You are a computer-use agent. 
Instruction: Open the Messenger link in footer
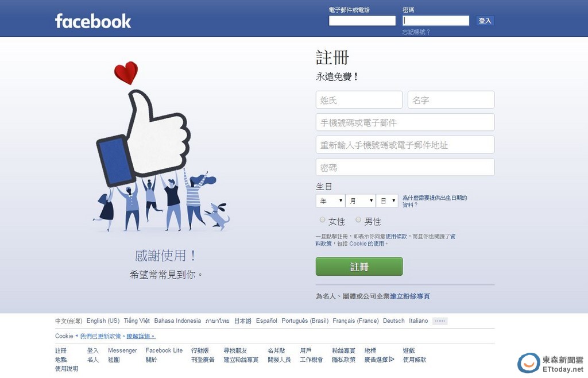(x=122, y=350)
